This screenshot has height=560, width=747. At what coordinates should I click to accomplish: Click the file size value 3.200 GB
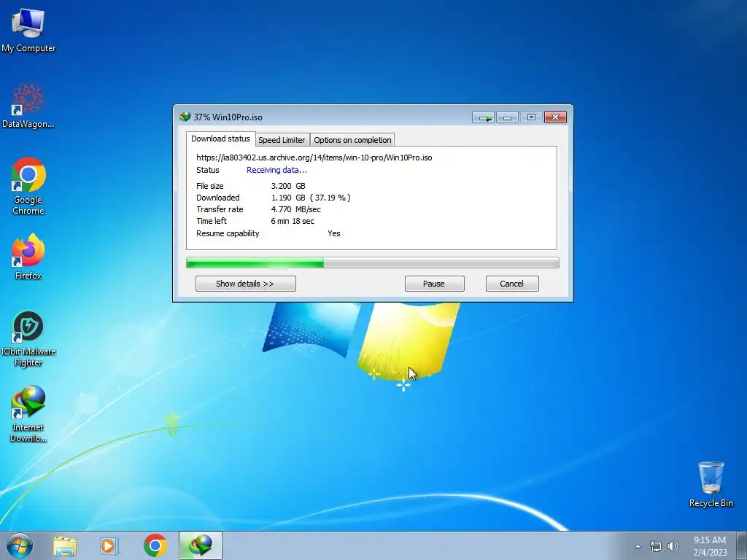288,186
